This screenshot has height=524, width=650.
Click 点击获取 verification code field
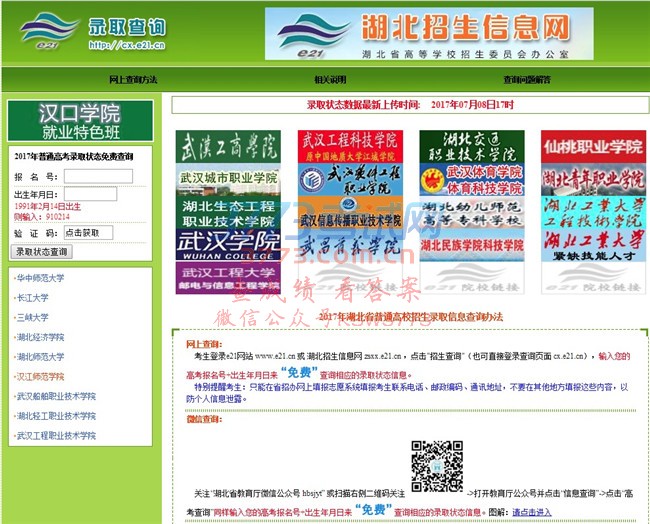click(x=89, y=233)
